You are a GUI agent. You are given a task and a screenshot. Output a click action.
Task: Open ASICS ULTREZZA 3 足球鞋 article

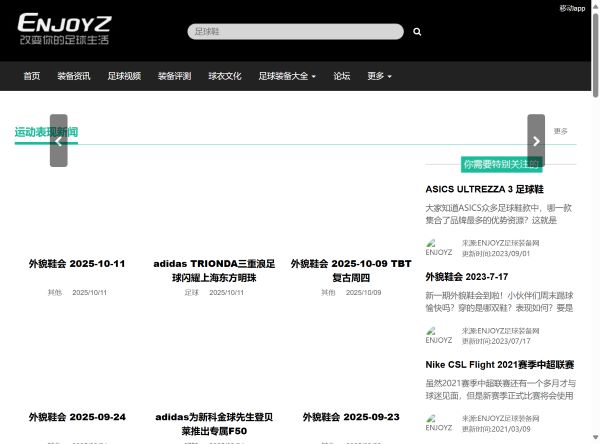tap(484, 189)
